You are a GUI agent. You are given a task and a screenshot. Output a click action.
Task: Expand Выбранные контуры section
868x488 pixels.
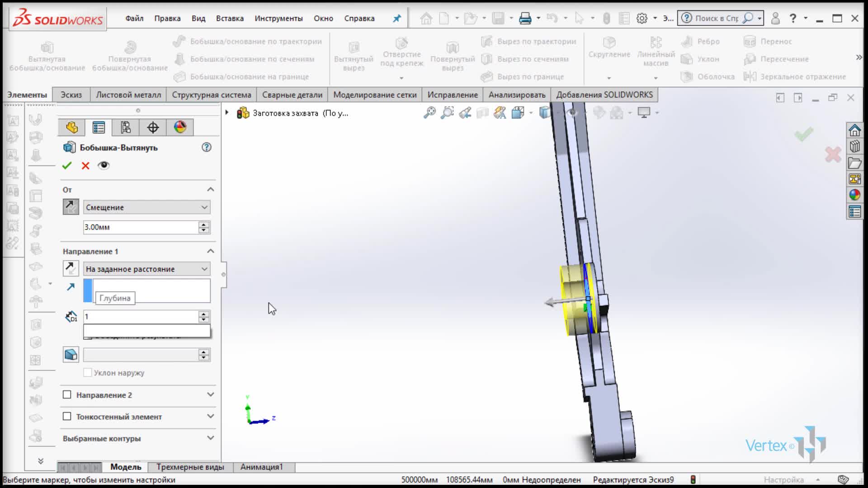pos(211,438)
